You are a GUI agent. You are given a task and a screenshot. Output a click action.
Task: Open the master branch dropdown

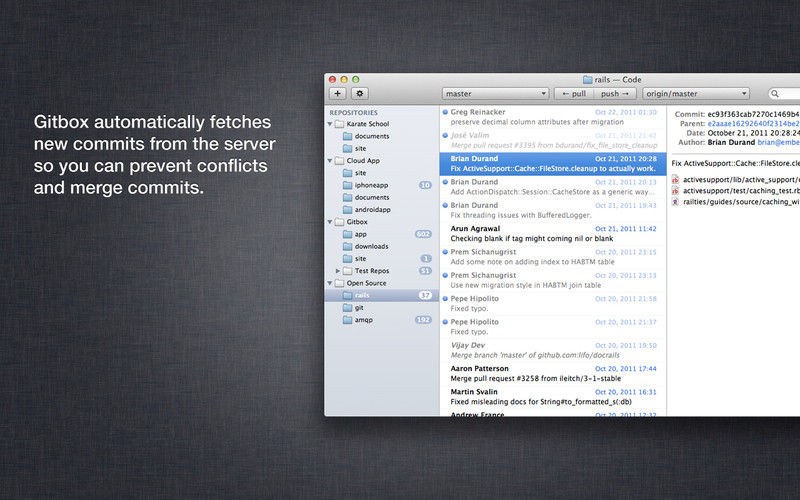coord(495,93)
